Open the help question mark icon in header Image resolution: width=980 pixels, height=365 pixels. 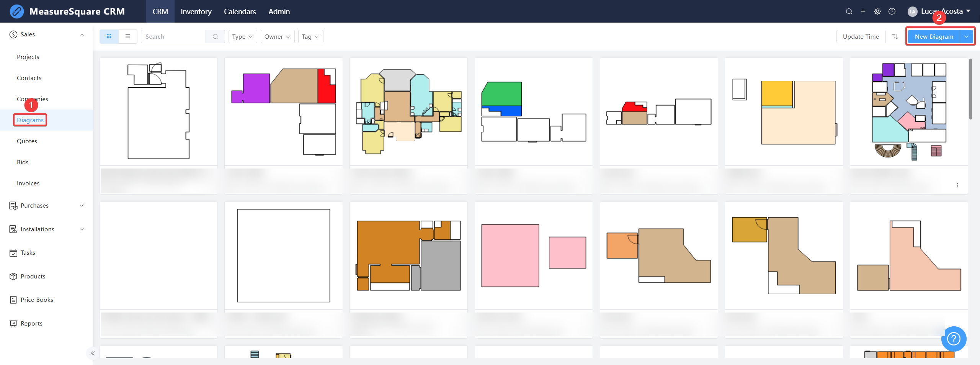pyautogui.click(x=892, y=11)
